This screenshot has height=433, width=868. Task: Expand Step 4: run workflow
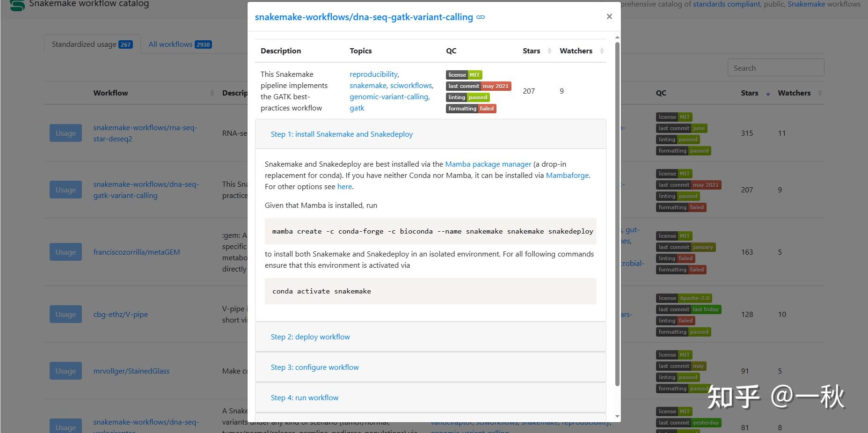pyautogui.click(x=305, y=398)
